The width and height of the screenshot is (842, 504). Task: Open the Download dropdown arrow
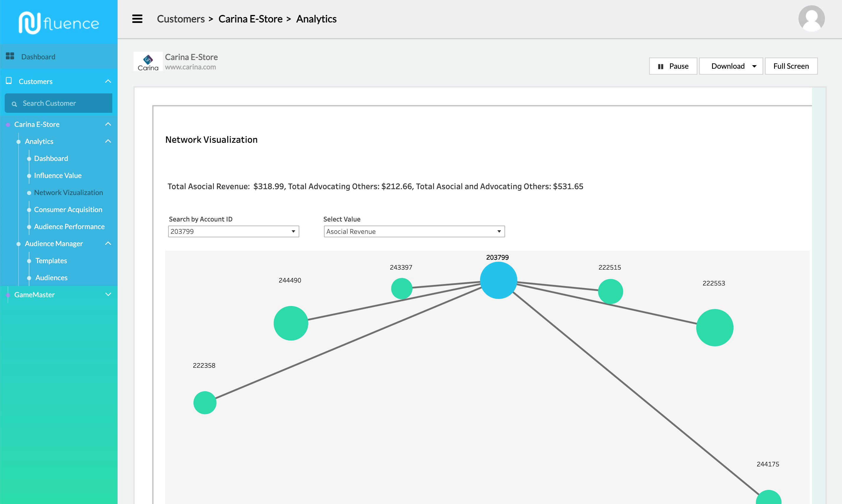754,66
